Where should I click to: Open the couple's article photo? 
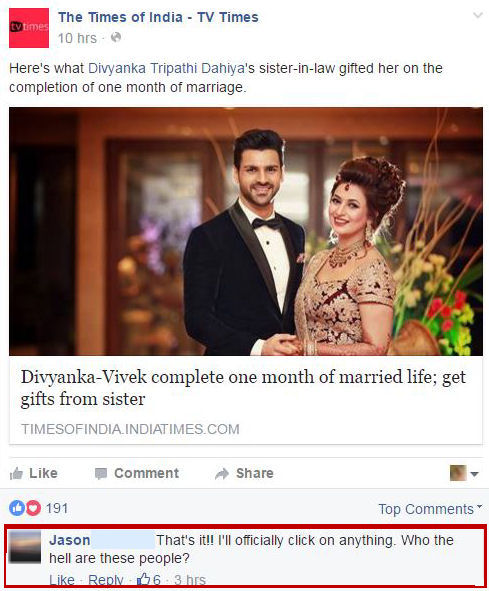click(x=246, y=231)
